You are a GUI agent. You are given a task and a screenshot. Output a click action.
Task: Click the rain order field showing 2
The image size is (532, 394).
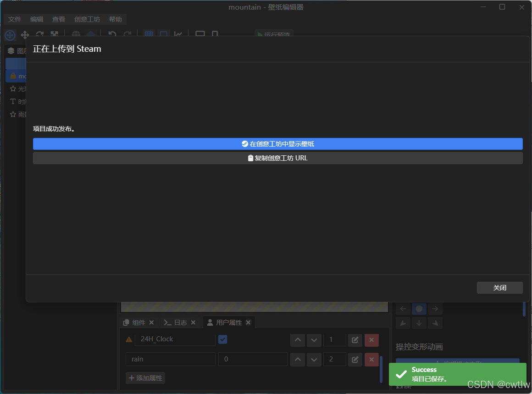(x=335, y=360)
